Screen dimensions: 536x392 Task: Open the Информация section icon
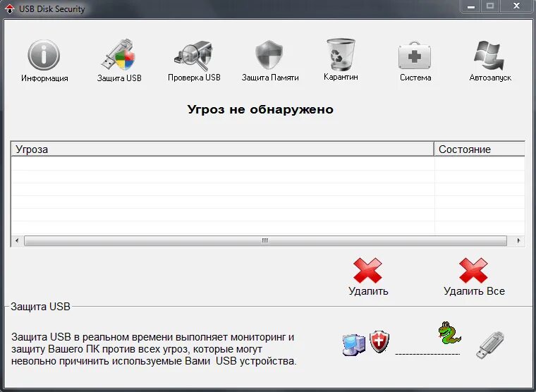point(44,56)
